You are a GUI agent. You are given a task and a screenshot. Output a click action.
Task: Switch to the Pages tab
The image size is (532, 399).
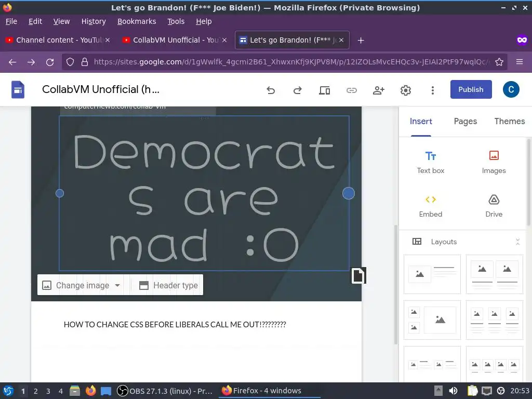pos(465,122)
